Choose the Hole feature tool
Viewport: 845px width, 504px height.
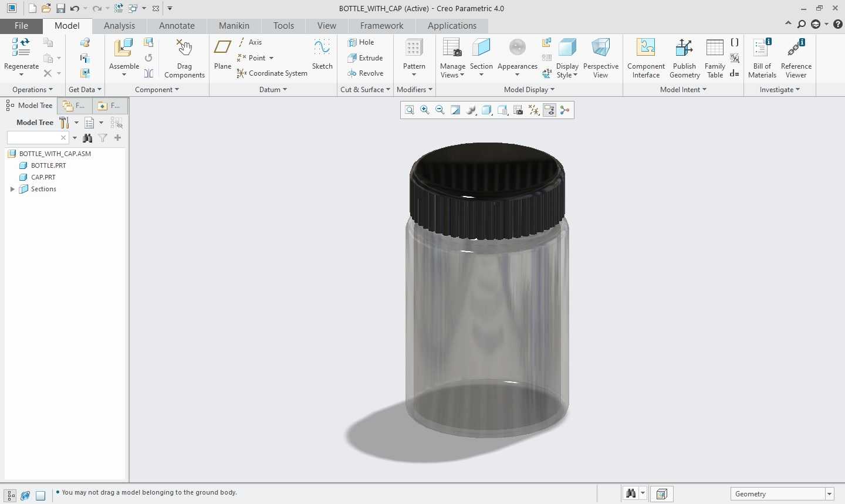[361, 42]
